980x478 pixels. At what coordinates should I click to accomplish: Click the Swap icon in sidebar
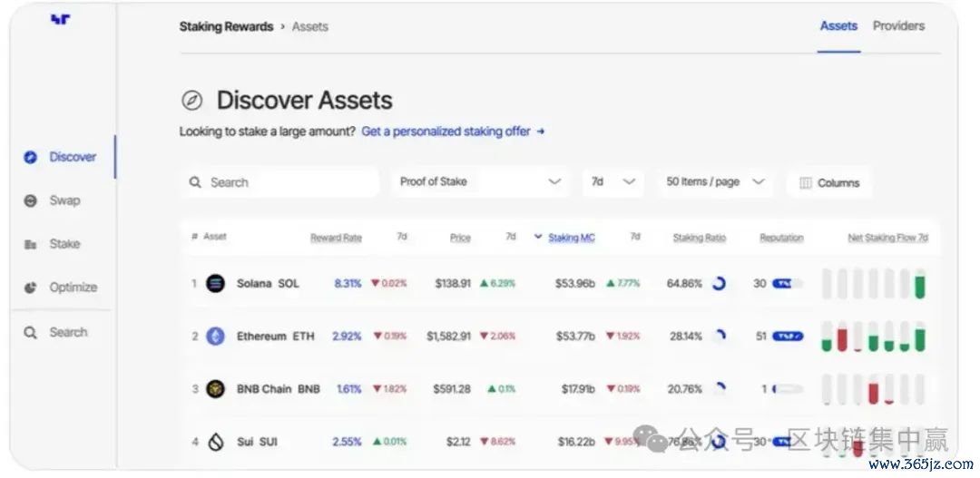coord(30,200)
